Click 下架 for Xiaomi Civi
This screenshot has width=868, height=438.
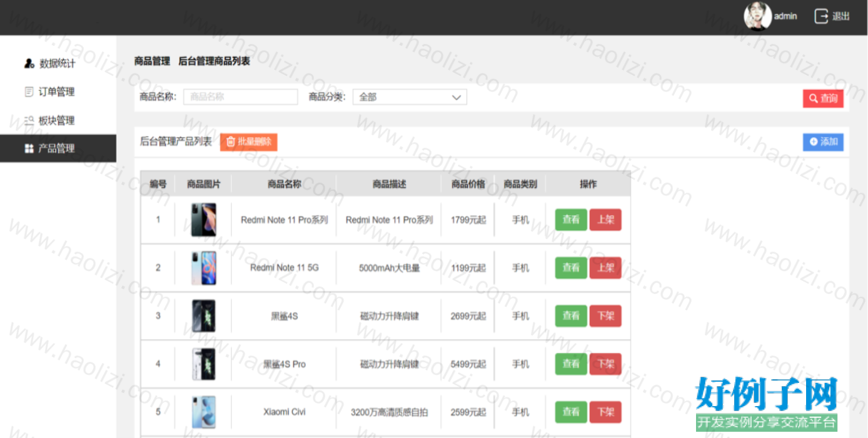605,412
